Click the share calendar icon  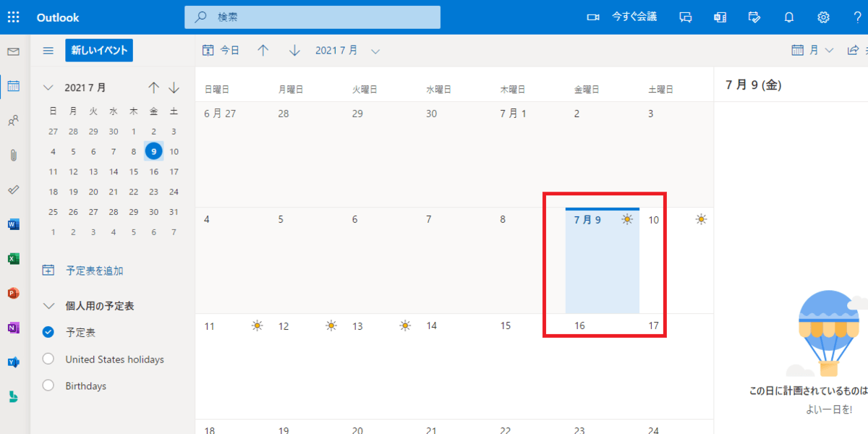(854, 51)
